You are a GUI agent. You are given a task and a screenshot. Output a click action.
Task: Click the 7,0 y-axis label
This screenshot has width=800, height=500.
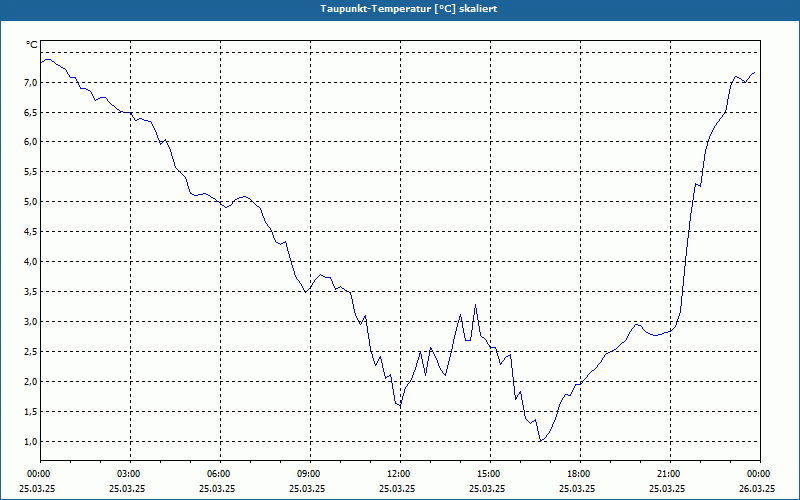pyautogui.click(x=31, y=82)
